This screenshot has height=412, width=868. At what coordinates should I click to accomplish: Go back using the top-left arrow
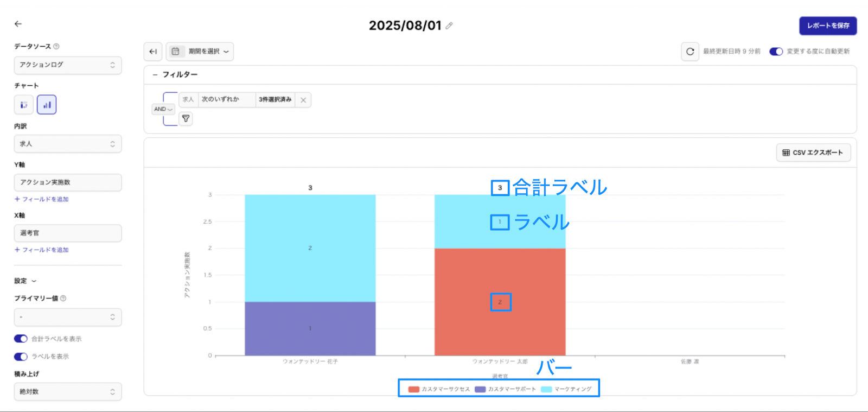[x=18, y=24]
